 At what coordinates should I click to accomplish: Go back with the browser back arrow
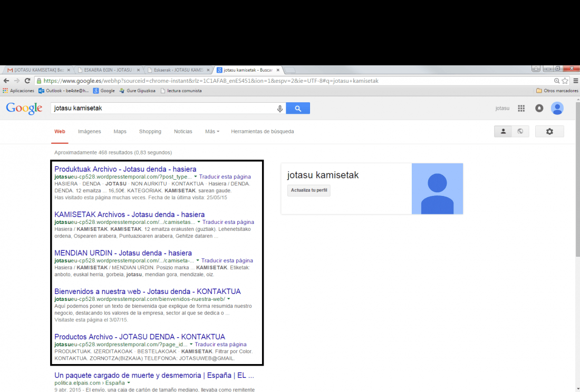pos(6,81)
